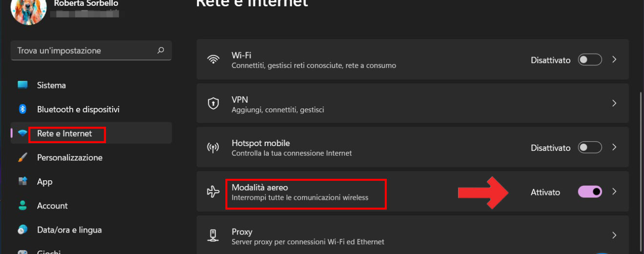The height and width of the screenshot is (254, 644).
Task: Expand Wi-Fi settings with chevron arrow
Action: 614,60
